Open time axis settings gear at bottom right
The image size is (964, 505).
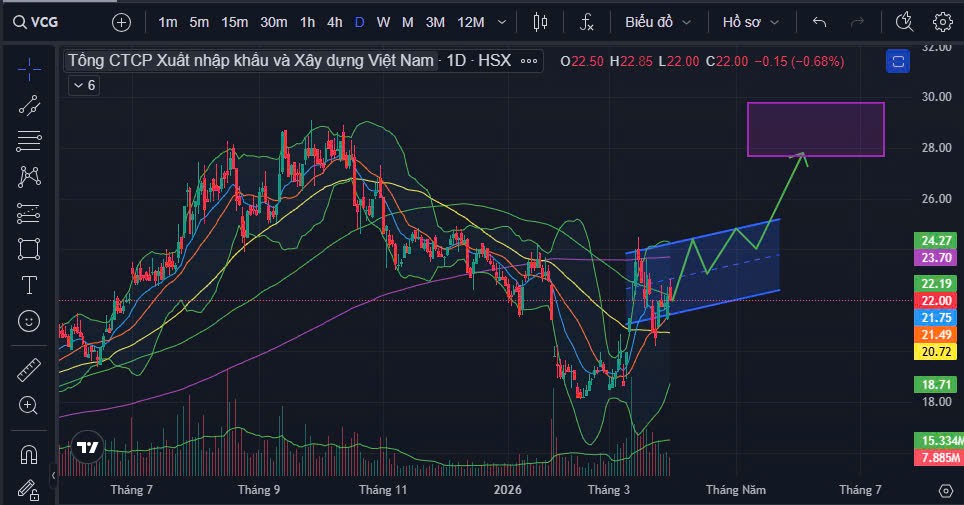tap(946, 490)
